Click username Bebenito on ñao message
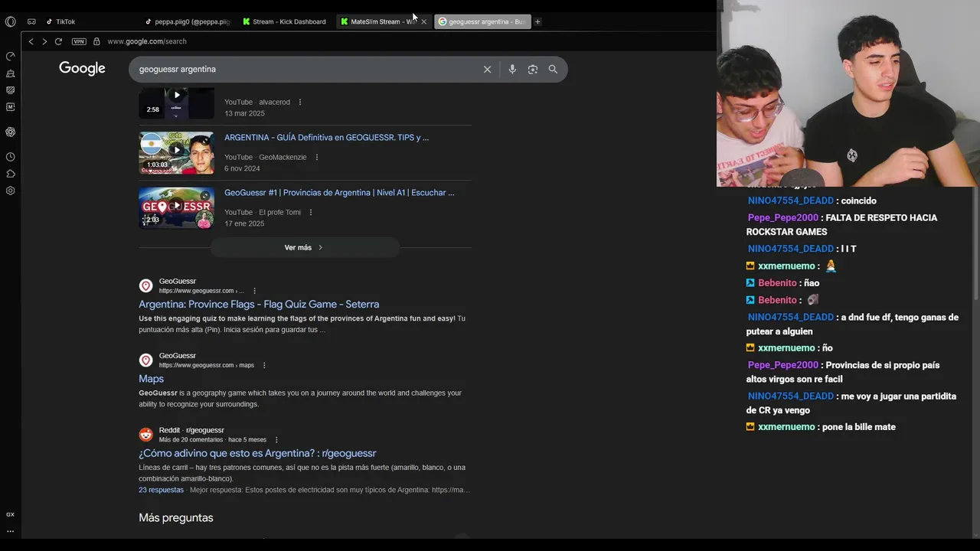 tap(777, 283)
